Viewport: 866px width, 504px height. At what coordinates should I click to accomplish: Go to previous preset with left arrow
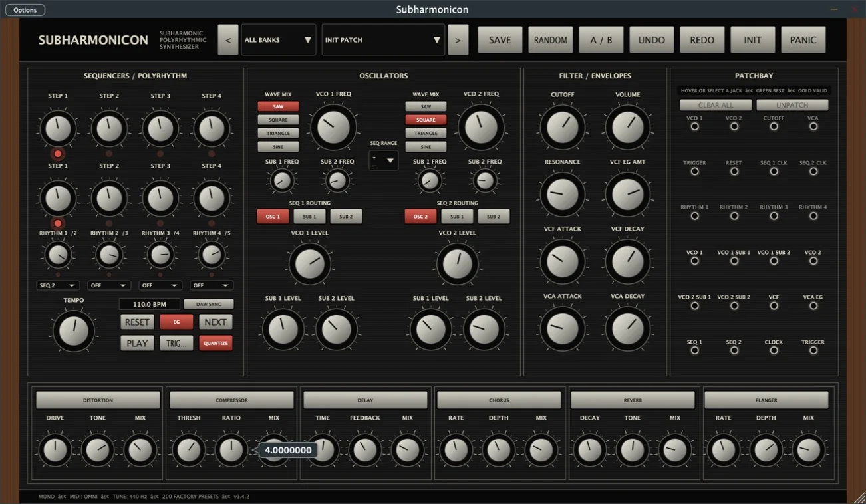(228, 40)
